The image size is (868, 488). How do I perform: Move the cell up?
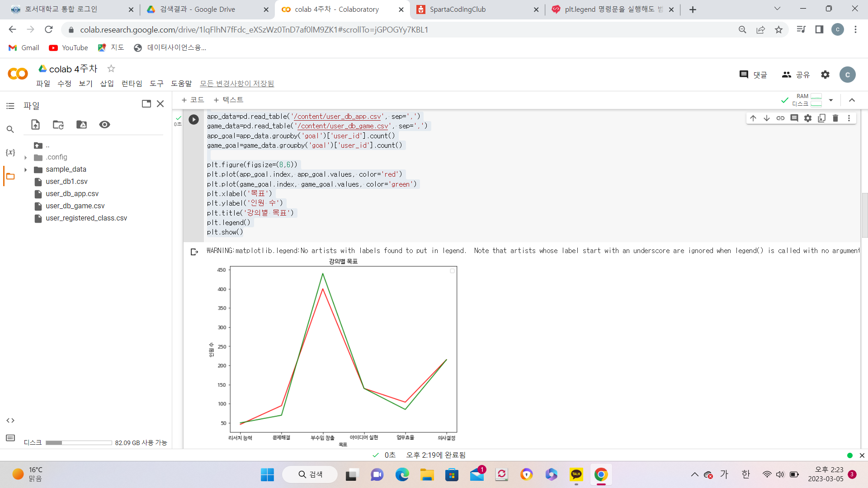[753, 118]
